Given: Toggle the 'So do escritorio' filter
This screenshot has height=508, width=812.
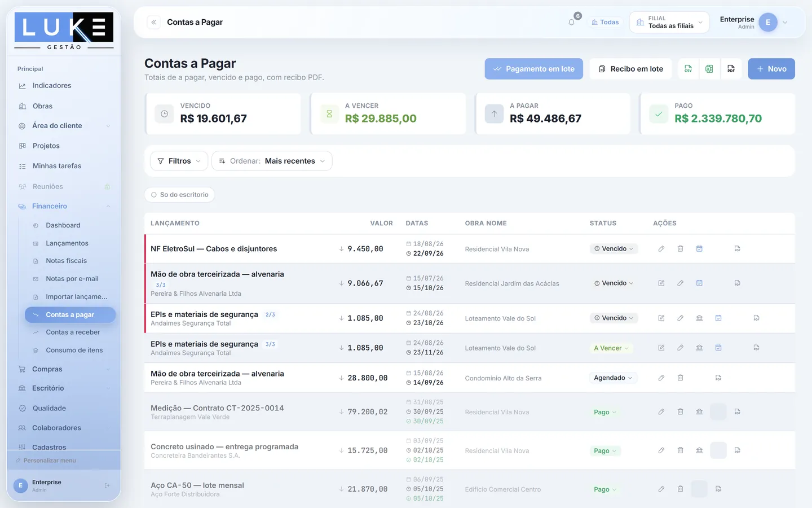Looking at the screenshot, I should tap(179, 195).
